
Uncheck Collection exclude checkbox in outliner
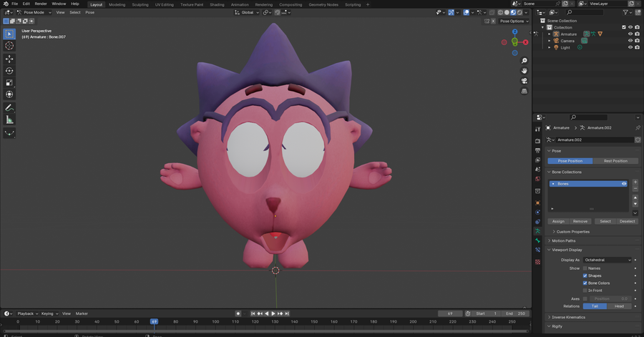click(x=623, y=27)
